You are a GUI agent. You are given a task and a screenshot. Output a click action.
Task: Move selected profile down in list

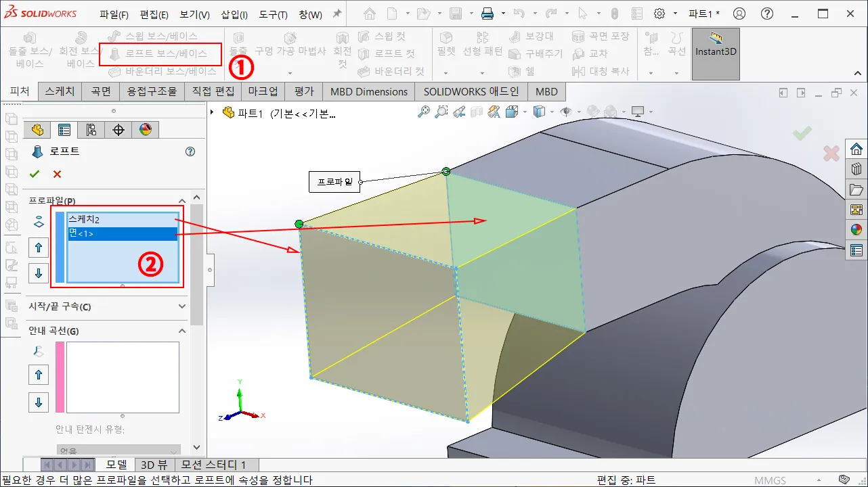click(39, 273)
